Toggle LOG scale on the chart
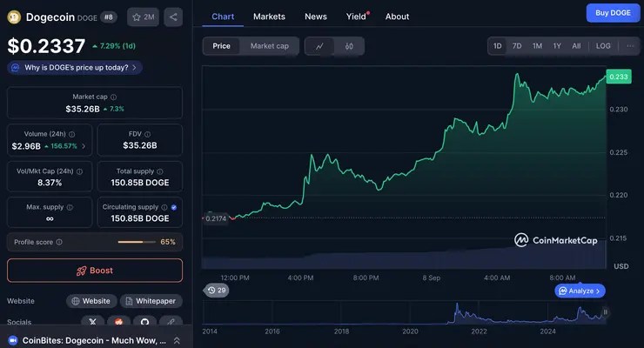Image resolution: width=644 pixels, height=348 pixels. coord(603,46)
